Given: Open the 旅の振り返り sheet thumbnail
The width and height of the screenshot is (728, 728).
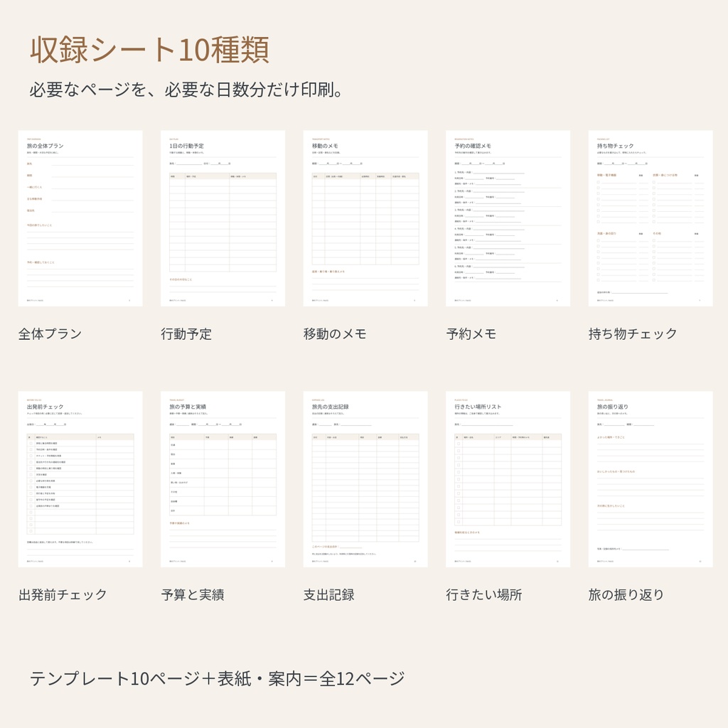Looking at the screenshot, I should click(651, 479).
